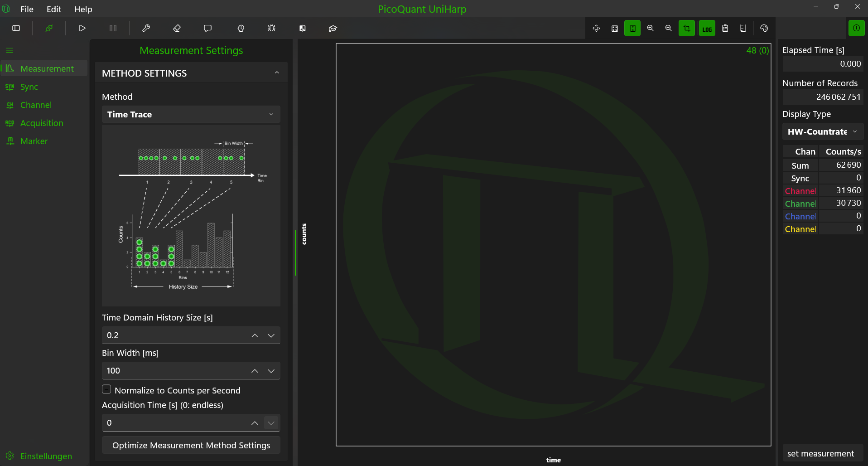The image size is (868, 466).
Task: Open the Edit menu
Action: (54, 9)
